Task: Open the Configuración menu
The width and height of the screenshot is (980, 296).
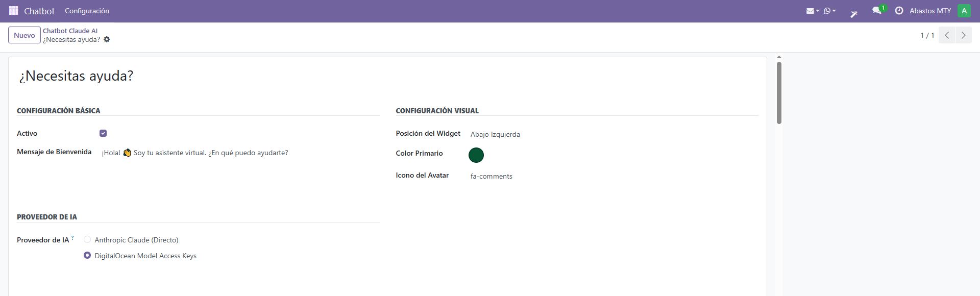Action: click(x=87, y=11)
